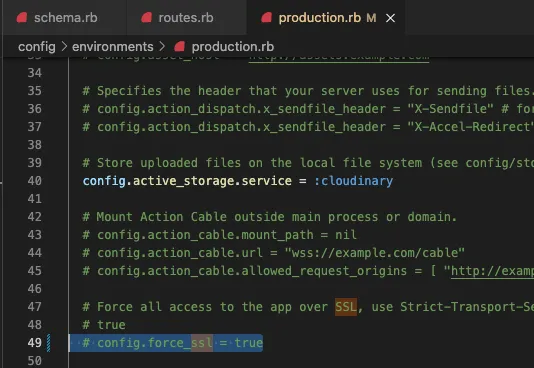Click line number 37 in the gutter
534x368 pixels.
coord(34,127)
